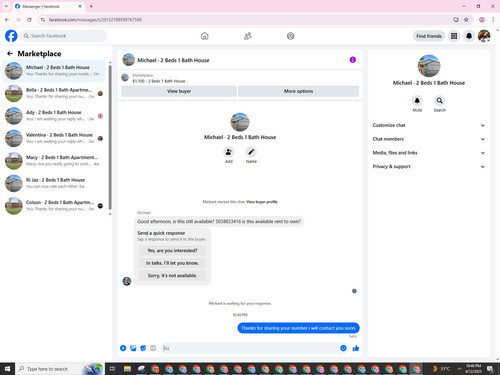Open a new browser tab
The image size is (500, 375).
point(91,6)
